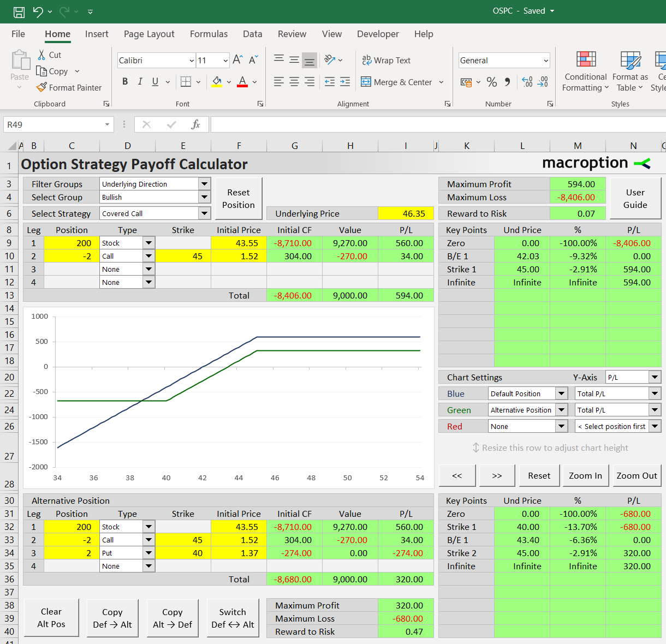This screenshot has height=644, width=666.
Task: Apply Top Align to cells
Action: (279, 59)
